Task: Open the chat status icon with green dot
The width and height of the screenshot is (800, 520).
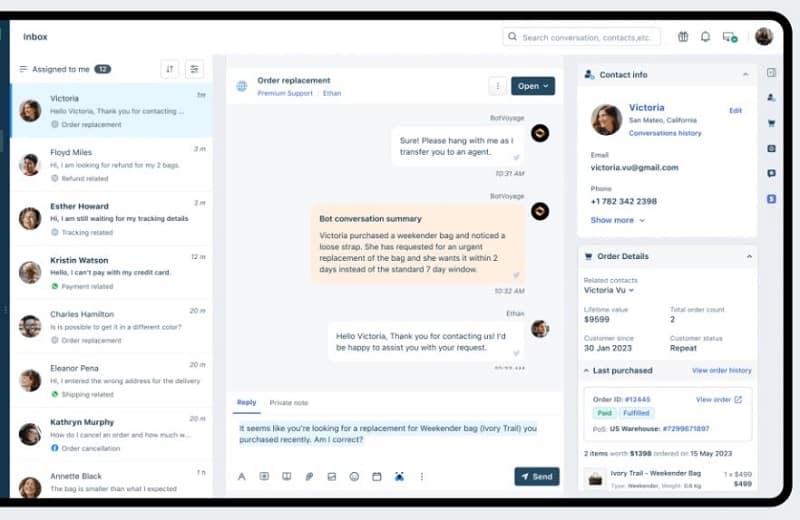Action: pos(730,37)
